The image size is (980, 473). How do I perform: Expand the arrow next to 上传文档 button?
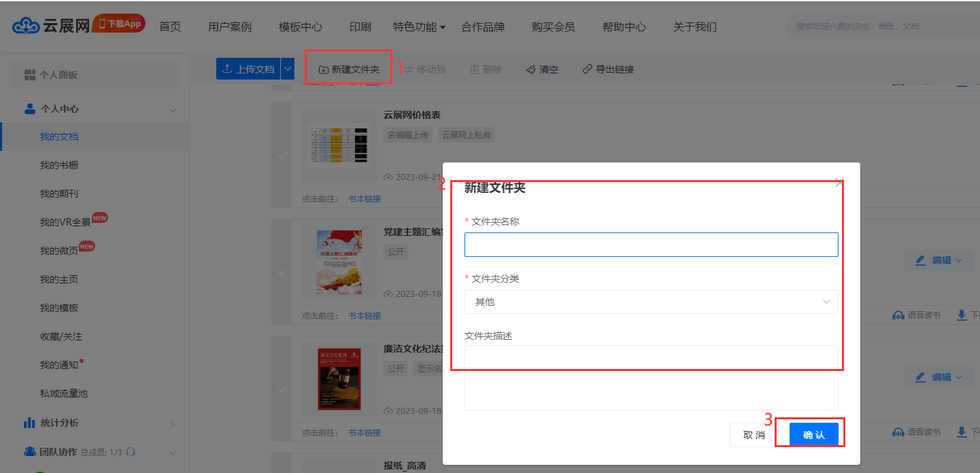tap(288, 69)
